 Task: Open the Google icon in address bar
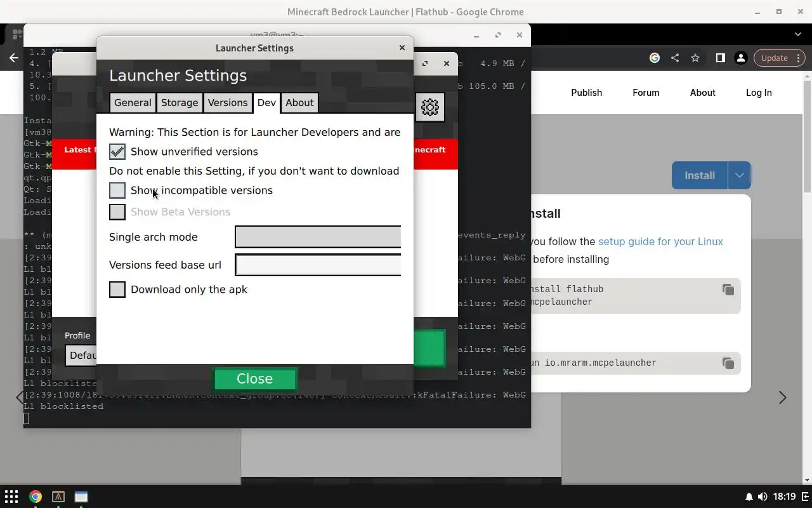click(x=655, y=58)
